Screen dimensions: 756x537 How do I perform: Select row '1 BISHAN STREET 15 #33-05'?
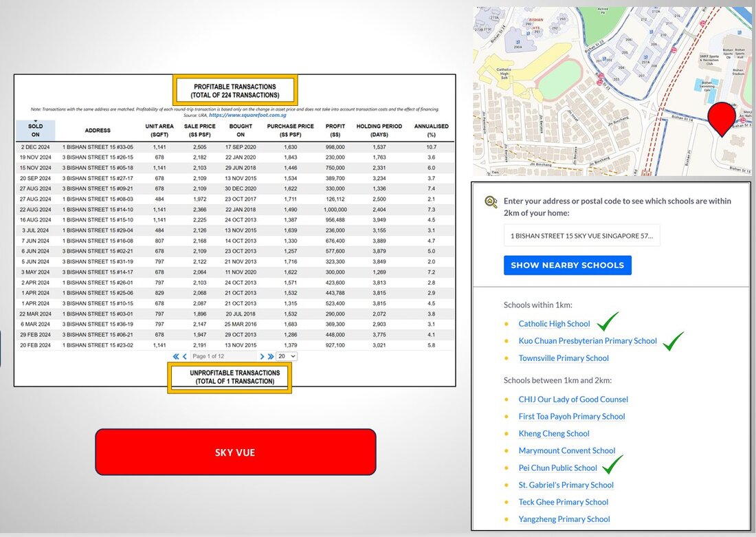tap(235, 147)
